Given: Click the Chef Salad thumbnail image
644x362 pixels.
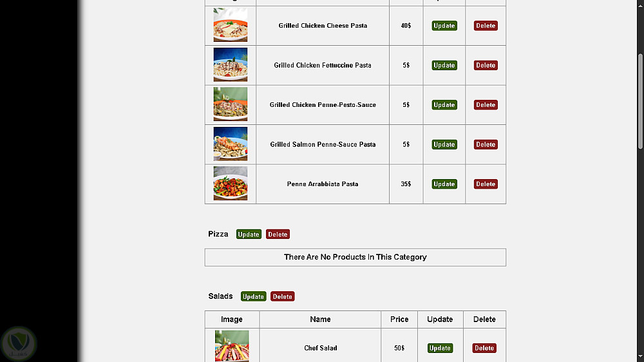Looking at the screenshot, I should pos(232,347).
